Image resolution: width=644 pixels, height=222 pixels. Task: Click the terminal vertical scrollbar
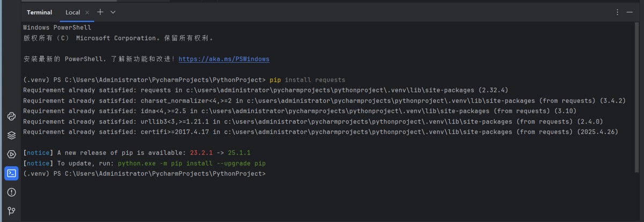(641, 108)
